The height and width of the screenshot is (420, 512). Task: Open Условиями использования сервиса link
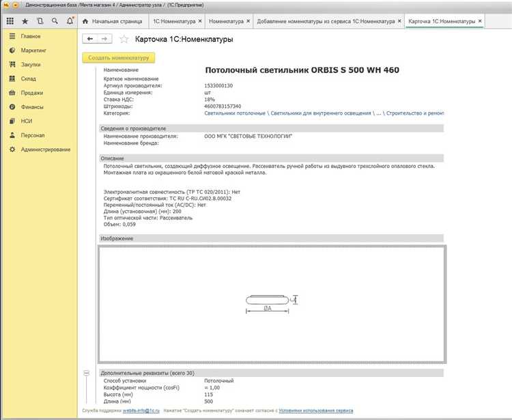click(316, 410)
